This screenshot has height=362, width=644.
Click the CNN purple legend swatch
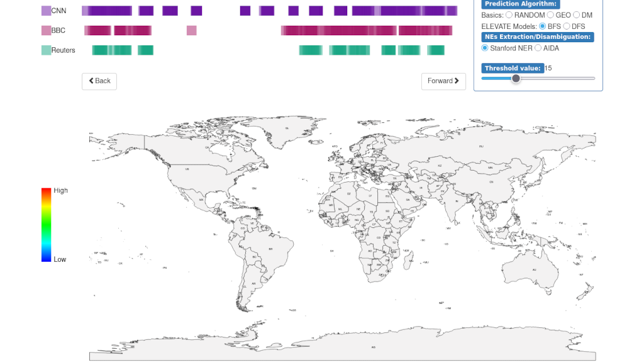(46, 11)
